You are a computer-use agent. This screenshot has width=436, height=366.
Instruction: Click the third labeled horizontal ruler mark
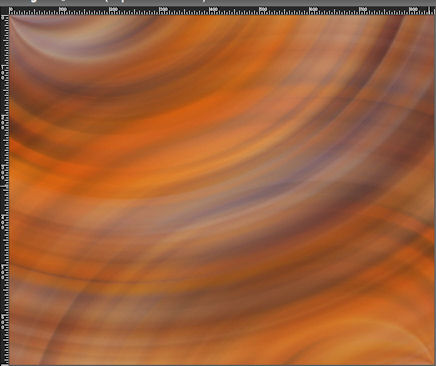pyautogui.click(x=113, y=9)
